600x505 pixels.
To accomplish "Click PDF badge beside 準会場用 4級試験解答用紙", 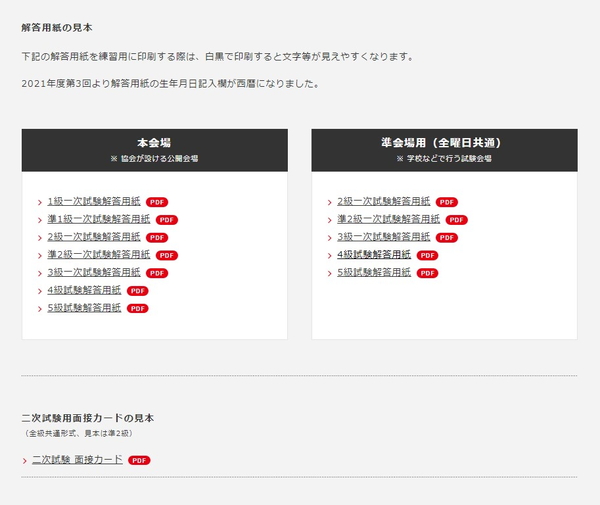I will (427, 256).
